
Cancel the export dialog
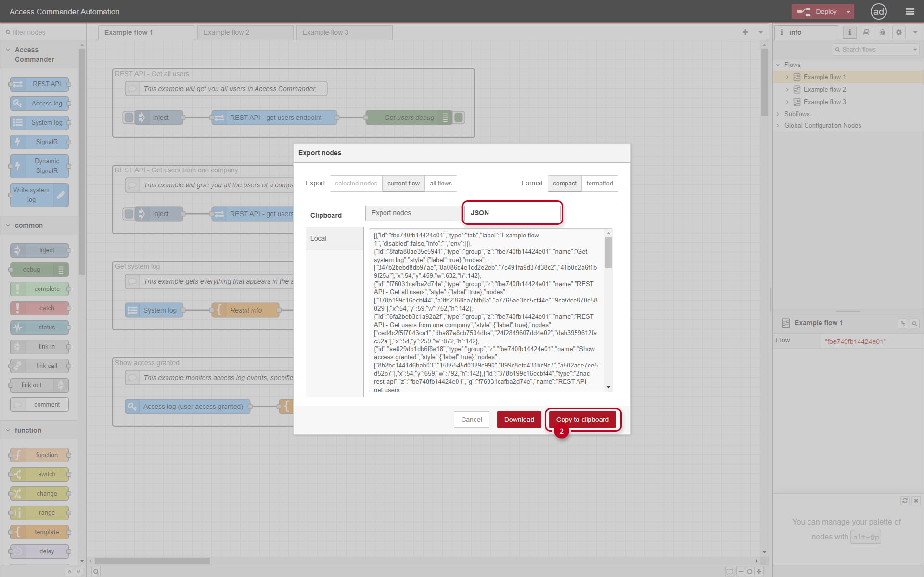click(x=471, y=420)
